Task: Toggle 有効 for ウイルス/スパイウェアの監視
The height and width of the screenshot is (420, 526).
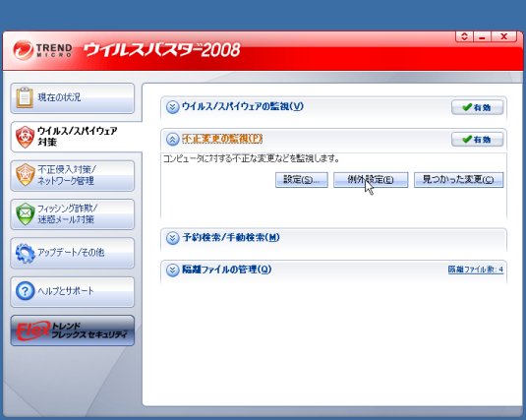Action: 477,107
